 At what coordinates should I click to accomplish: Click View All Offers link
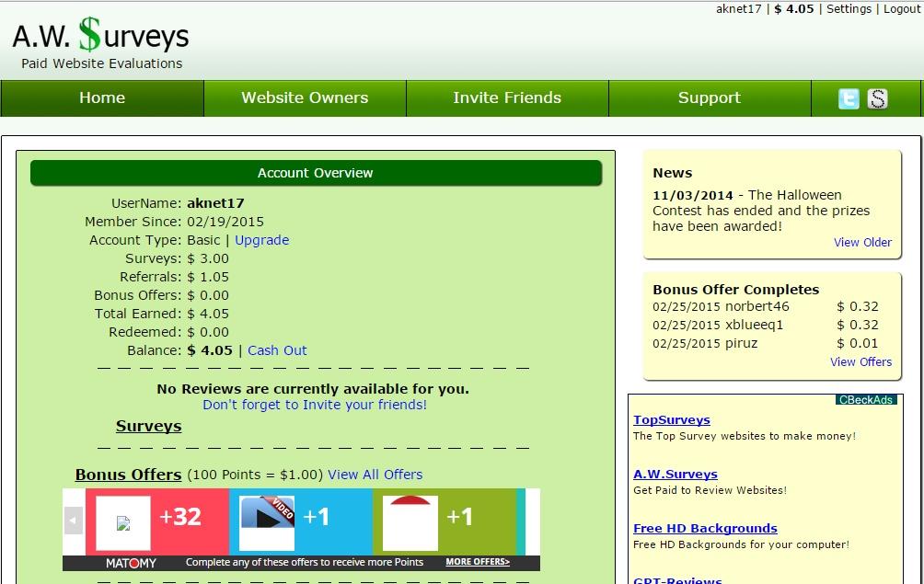tap(375, 475)
